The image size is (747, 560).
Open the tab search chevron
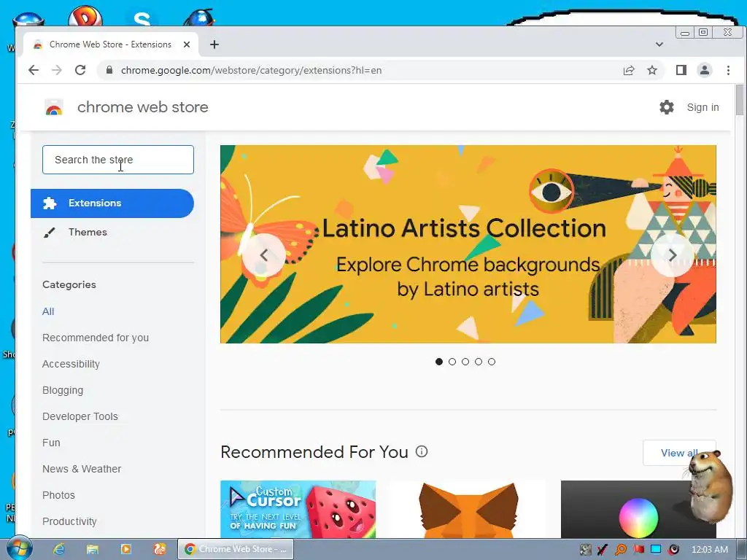pyautogui.click(x=659, y=44)
